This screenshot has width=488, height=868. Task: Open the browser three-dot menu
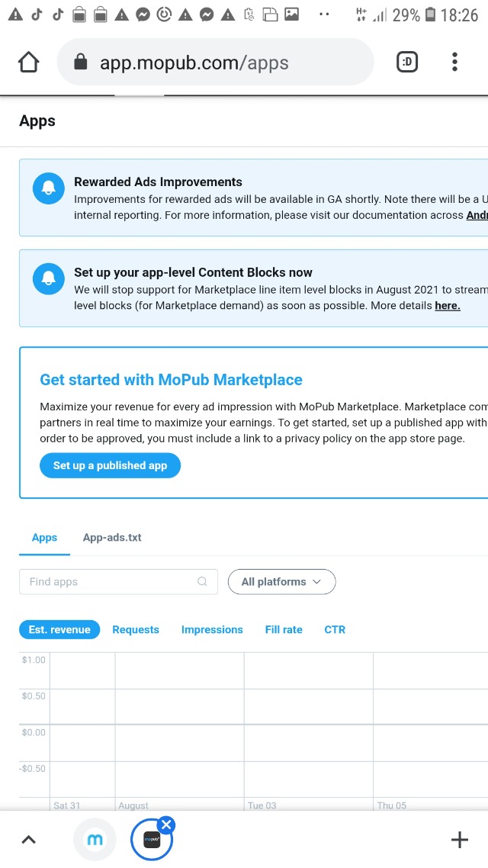tap(454, 63)
